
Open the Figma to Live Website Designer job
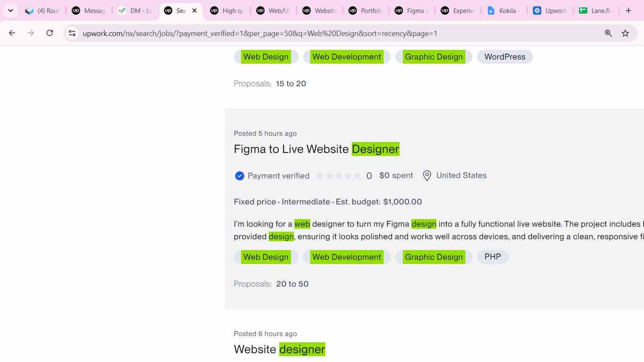pos(317,149)
